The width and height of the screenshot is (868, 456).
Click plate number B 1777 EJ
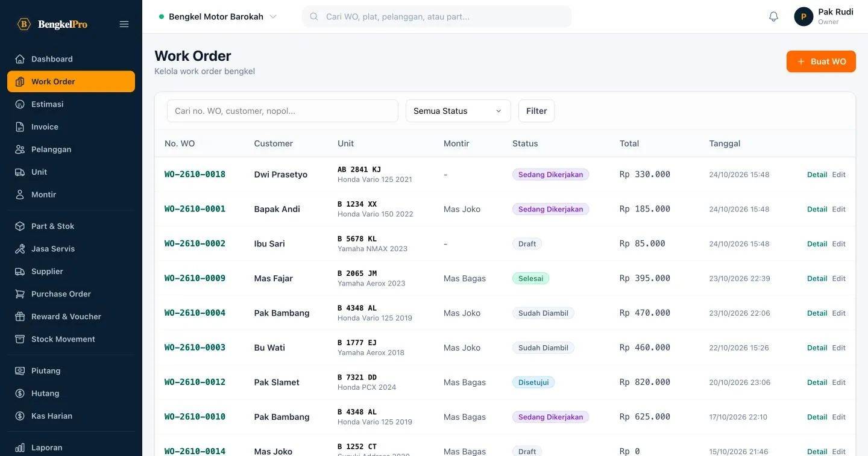(357, 343)
